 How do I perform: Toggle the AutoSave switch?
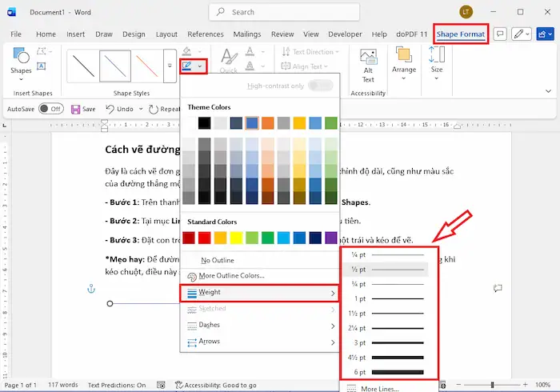tap(50, 109)
